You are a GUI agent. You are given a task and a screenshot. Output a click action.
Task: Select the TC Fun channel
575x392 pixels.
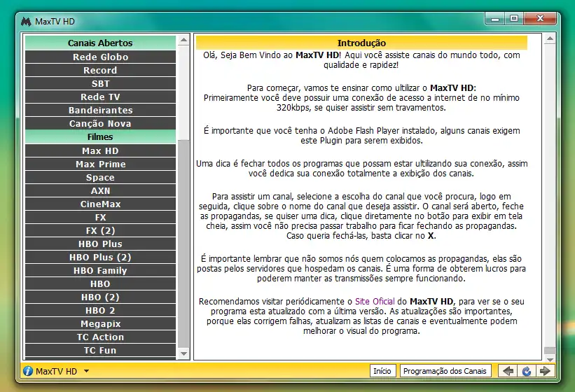tap(100, 350)
